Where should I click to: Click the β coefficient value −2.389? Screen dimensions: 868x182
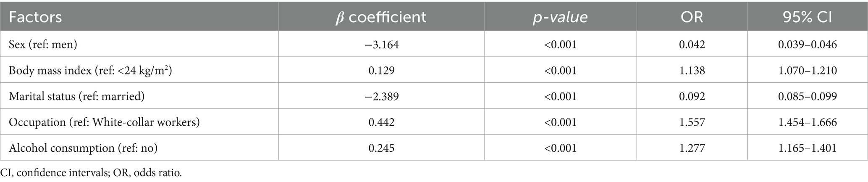click(381, 96)
